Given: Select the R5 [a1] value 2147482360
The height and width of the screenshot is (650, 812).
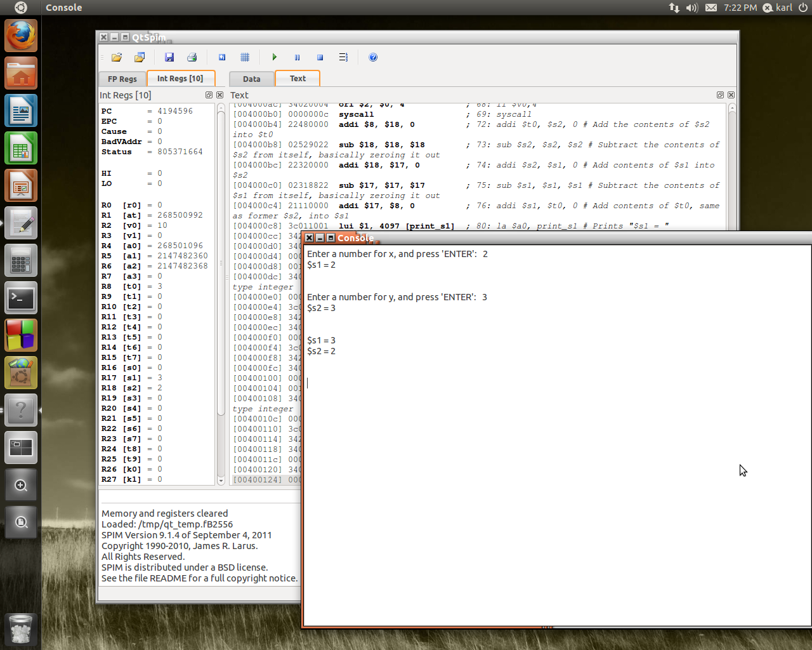Looking at the screenshot, I should pyautogui.click(x=183, y=256).
